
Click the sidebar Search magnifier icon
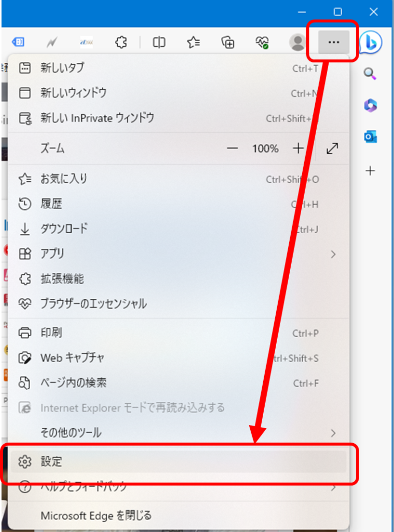(370, 73)
